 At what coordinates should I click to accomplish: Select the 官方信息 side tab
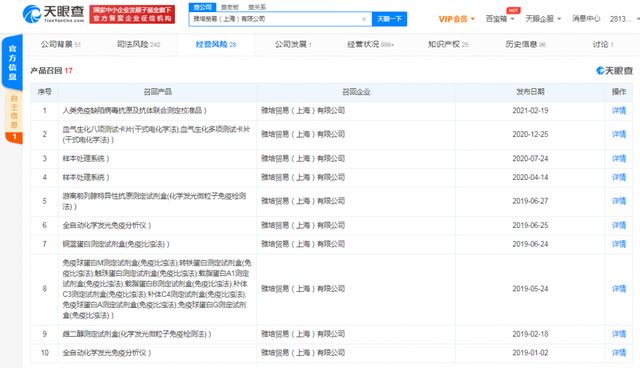(x=12, y=62)
